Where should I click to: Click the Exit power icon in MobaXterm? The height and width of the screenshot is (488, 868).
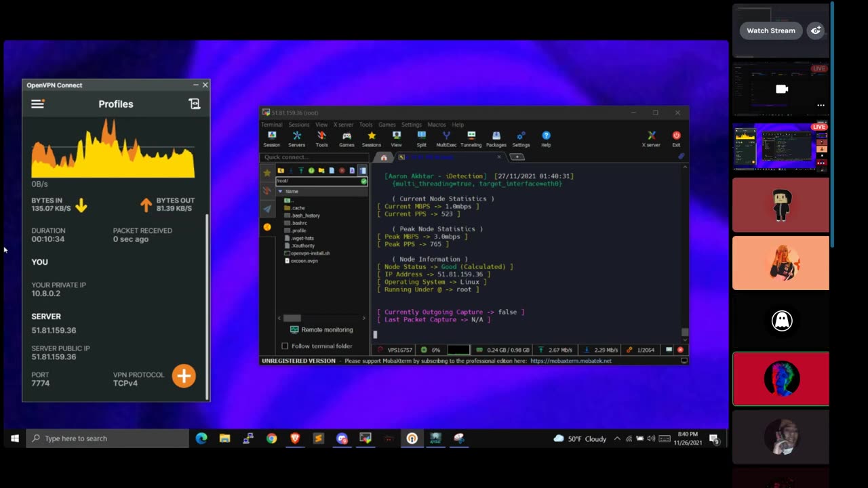[x=676, y=139]
